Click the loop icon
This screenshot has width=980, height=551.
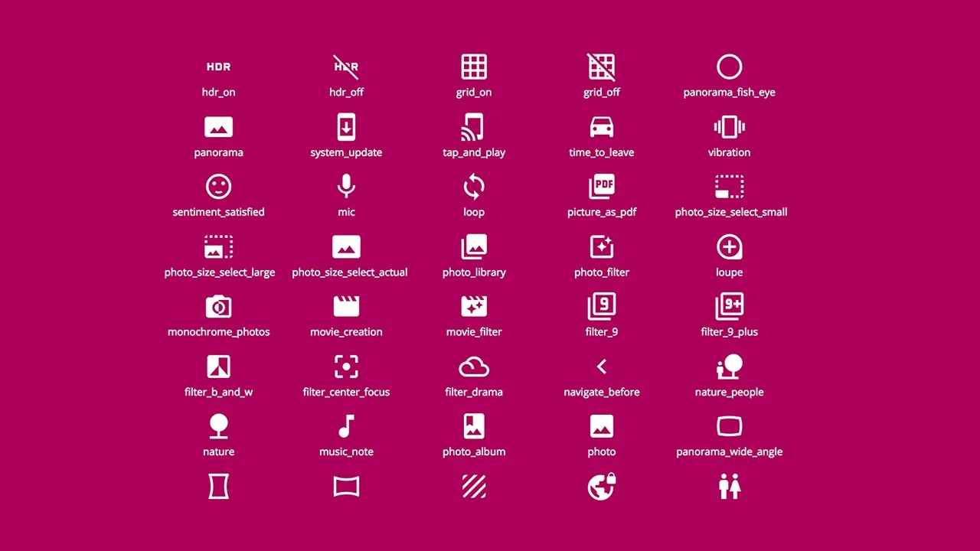pyautogui.click(x=474, y=187)
